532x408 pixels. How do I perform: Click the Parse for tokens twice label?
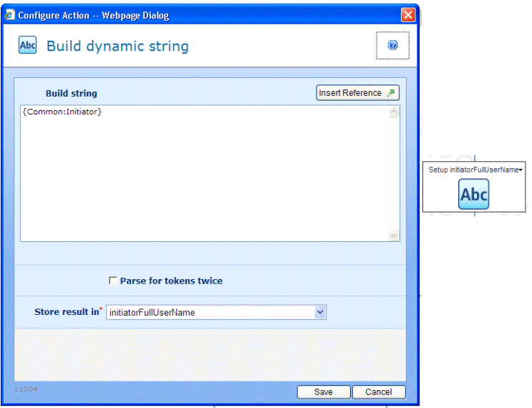click(171, 281)
